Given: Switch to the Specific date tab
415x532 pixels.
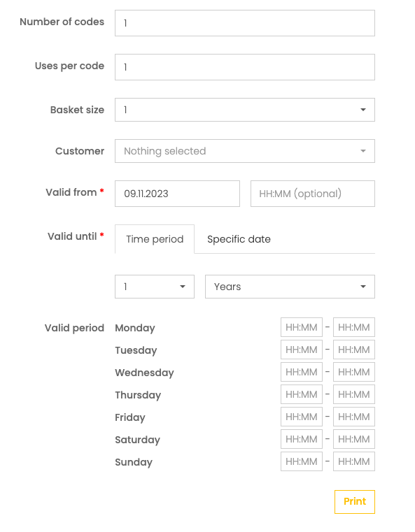Looking at the screenshot, I should pos(239,239).
